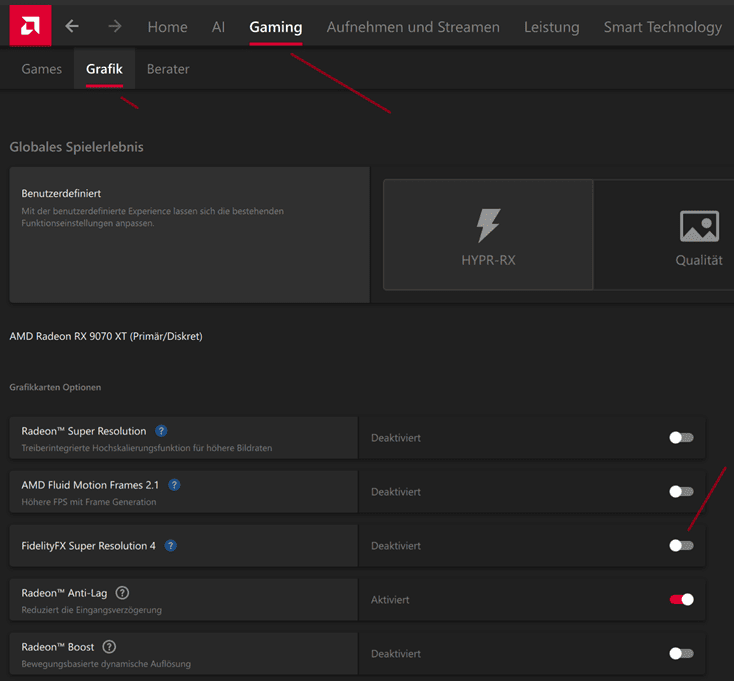Go forward with the right arrow
The width and height of the screenshot is (734, 681).
pyautogui.click(x=115, y=26)
